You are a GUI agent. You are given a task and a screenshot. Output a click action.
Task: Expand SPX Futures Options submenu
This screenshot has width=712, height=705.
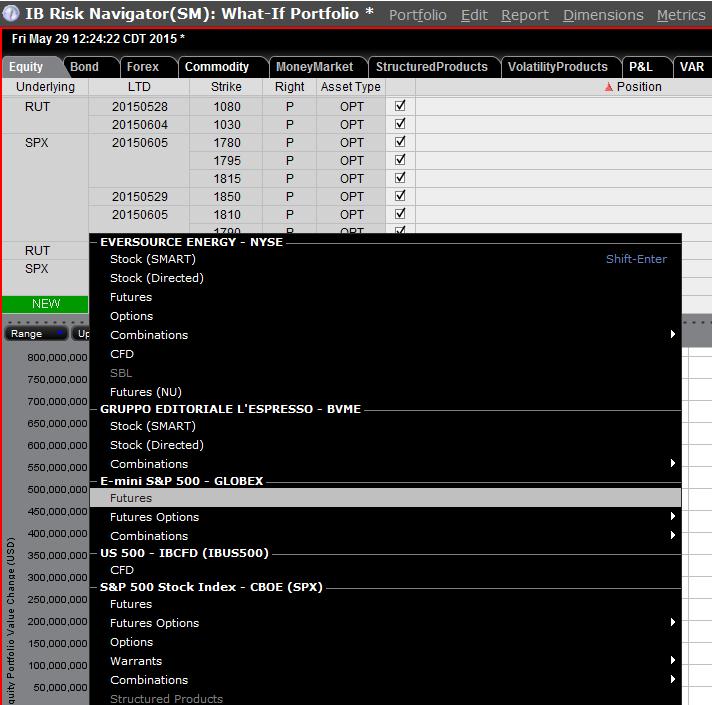click(672, 623)
